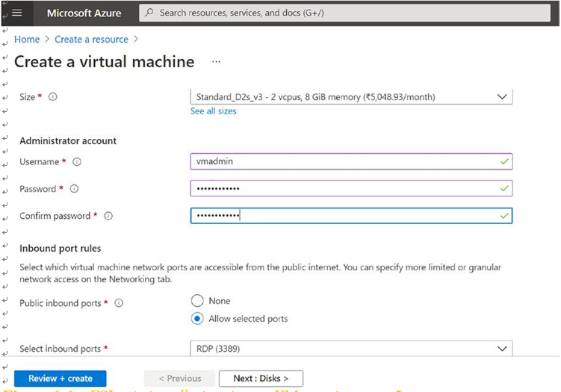Click Review + create button

tap(60, 379)
